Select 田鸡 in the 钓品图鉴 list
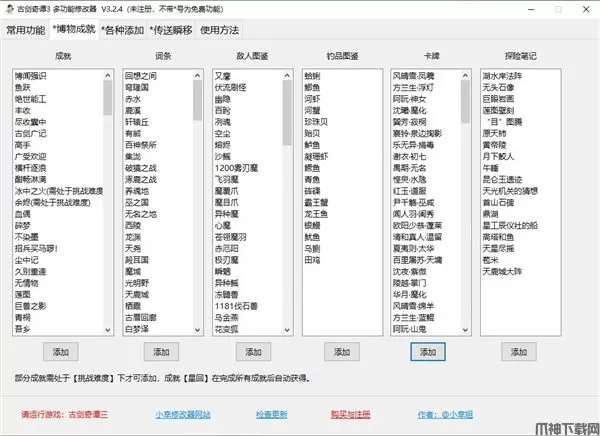600x436 pixels. coord(312,260)
